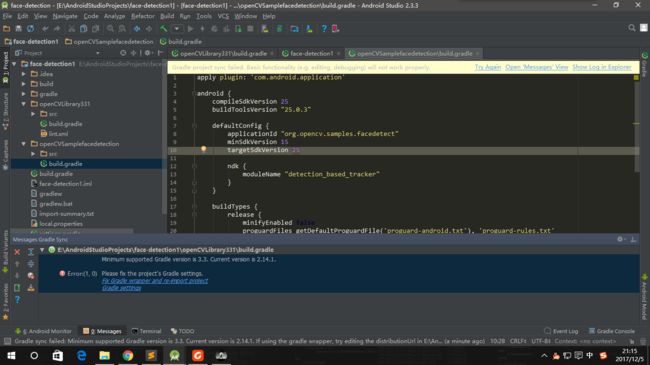This screenshot has width=650, height=365.
Task: Select import-summary.txt in project tree
Action: (66, 214)
